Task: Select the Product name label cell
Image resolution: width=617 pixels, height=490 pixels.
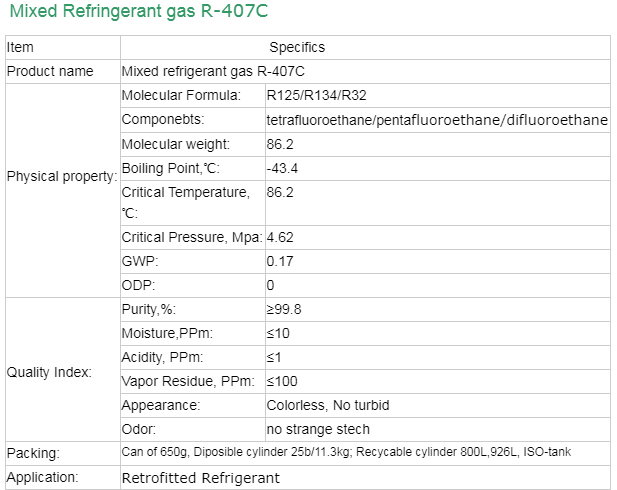Action: tap(50, 71)
